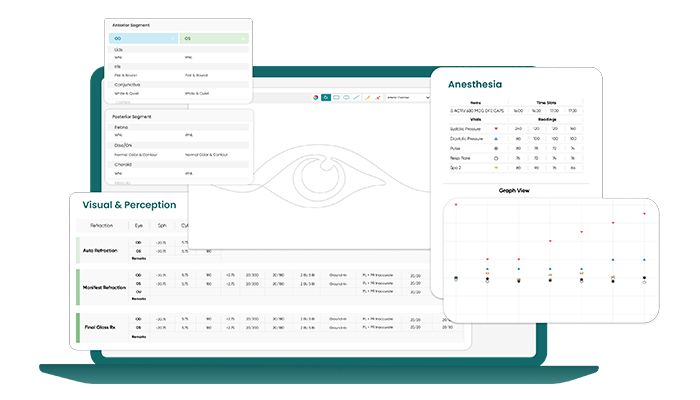Expand the OD eye dropdown
700x400 pixels.
(144, 38)
